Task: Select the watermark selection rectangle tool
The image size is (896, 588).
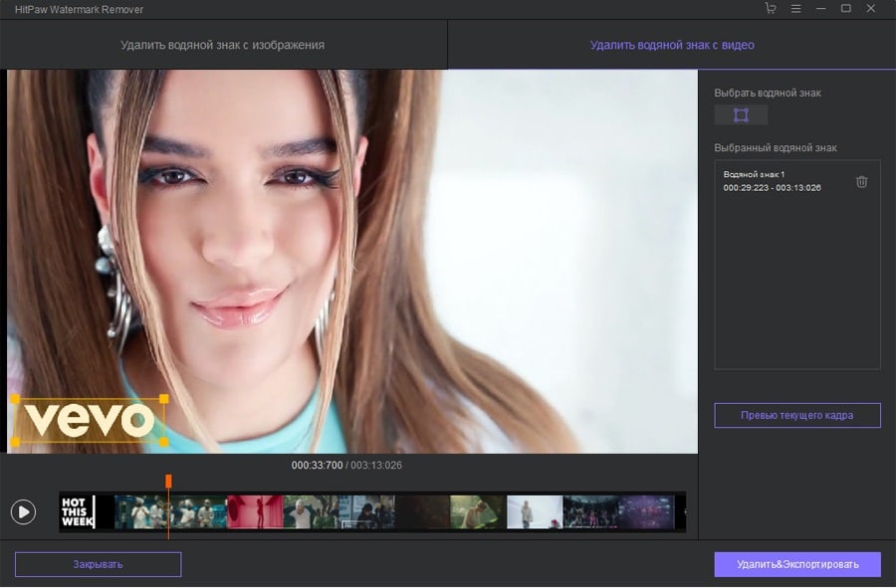Action: 741,115
